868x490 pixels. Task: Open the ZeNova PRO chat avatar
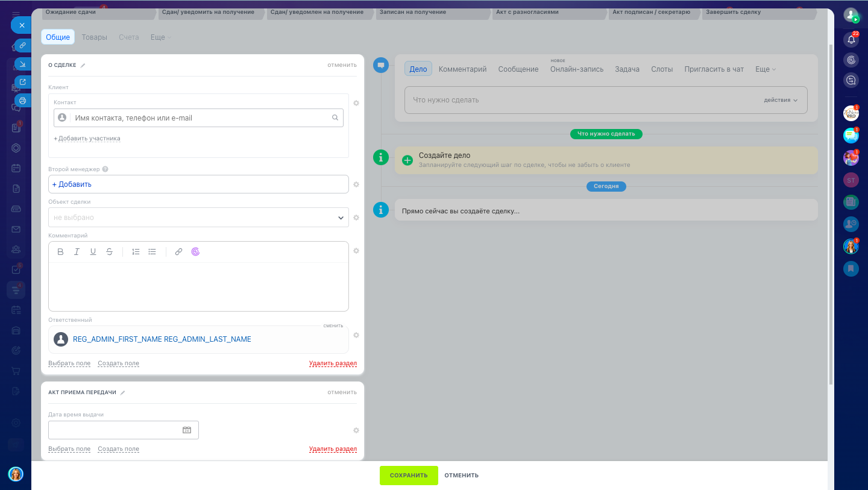pyautogui.click(x=851, y=113)
